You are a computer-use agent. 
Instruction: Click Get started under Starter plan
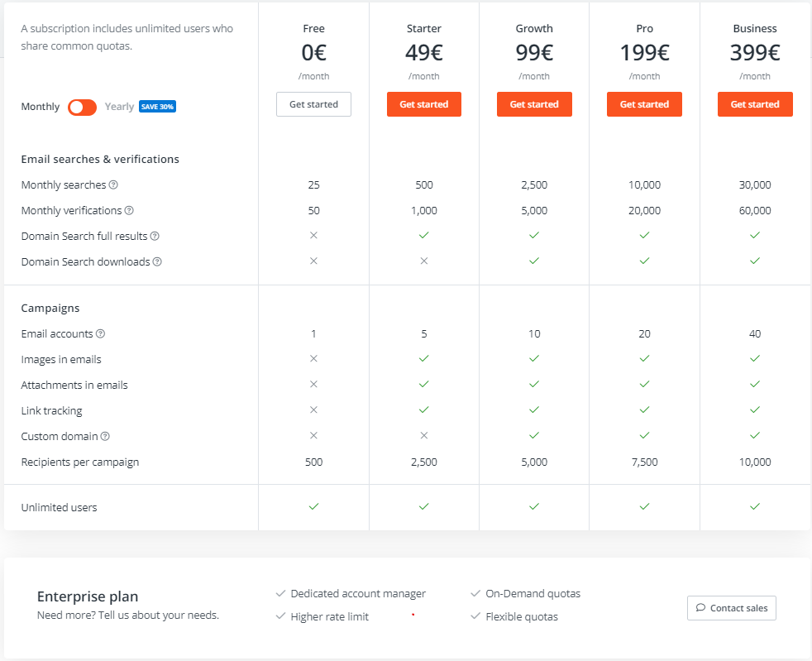click(424, 104)
